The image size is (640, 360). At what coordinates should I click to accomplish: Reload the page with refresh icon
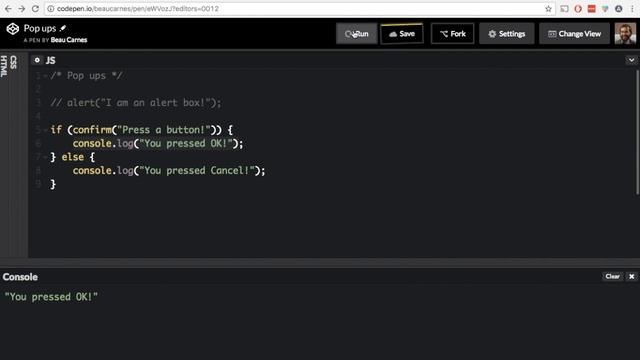click(x=36, y=9)
